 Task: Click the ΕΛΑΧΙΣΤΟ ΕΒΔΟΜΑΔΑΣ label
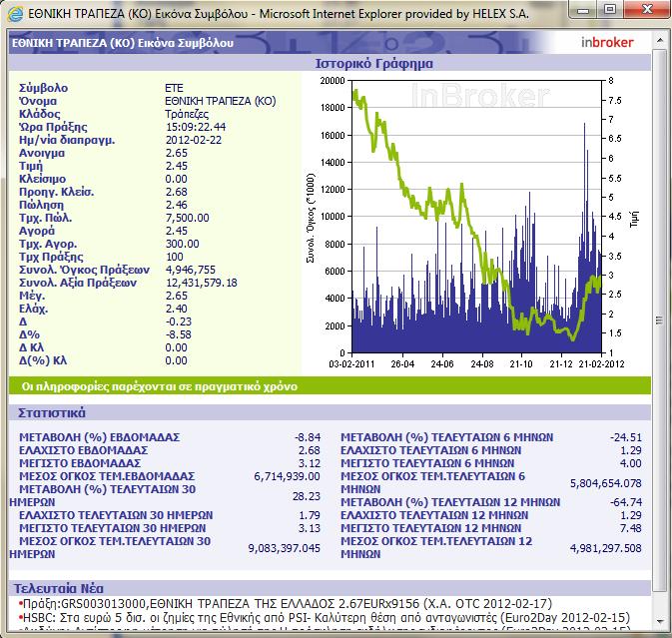tap(84, 450)
